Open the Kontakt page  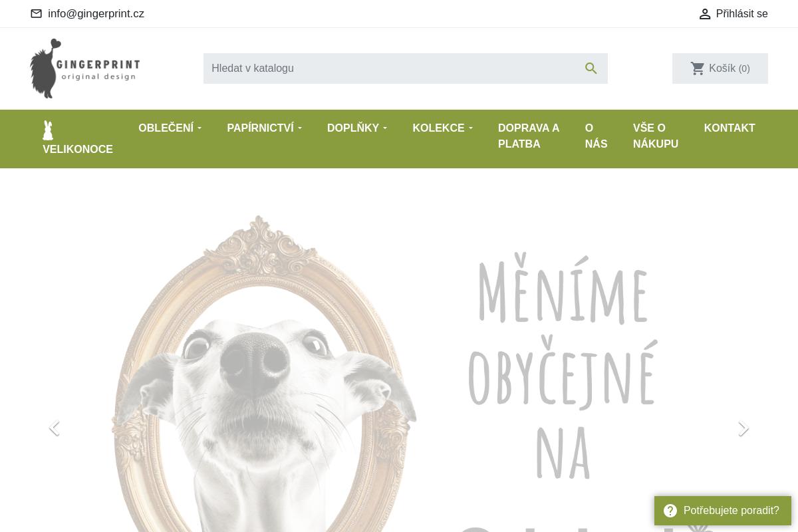(x=730, y=128)
